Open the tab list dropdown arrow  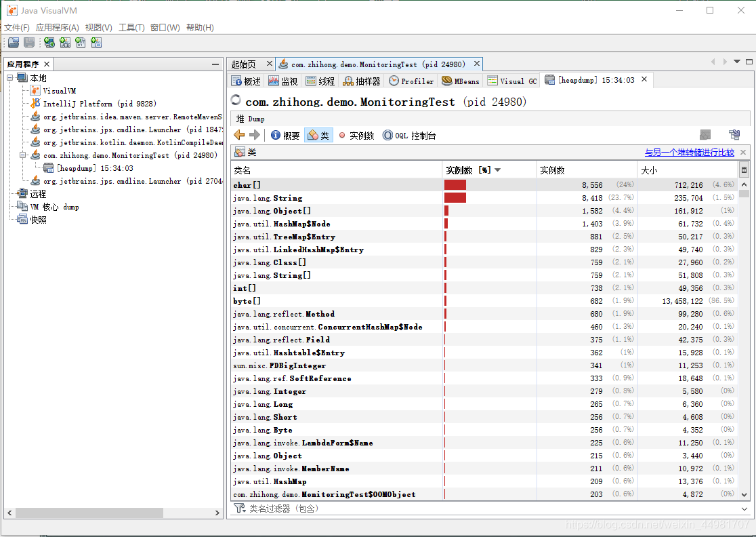point(737,62)
